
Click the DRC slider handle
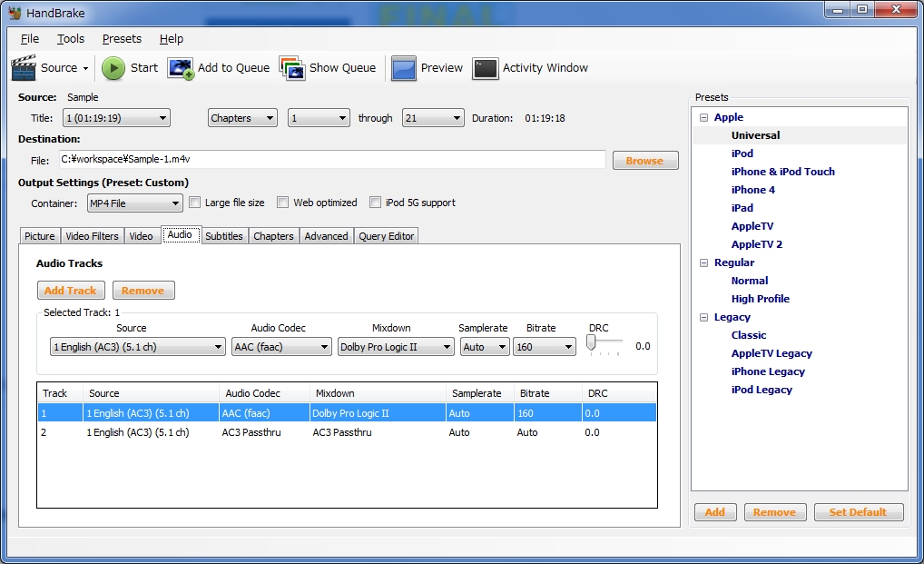[591, 343]
